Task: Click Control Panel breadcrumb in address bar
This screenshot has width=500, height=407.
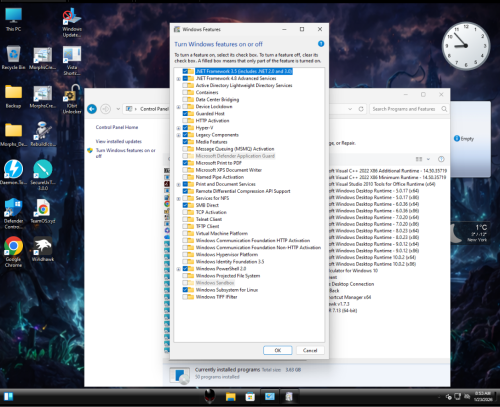Action: tap(154, 109)
